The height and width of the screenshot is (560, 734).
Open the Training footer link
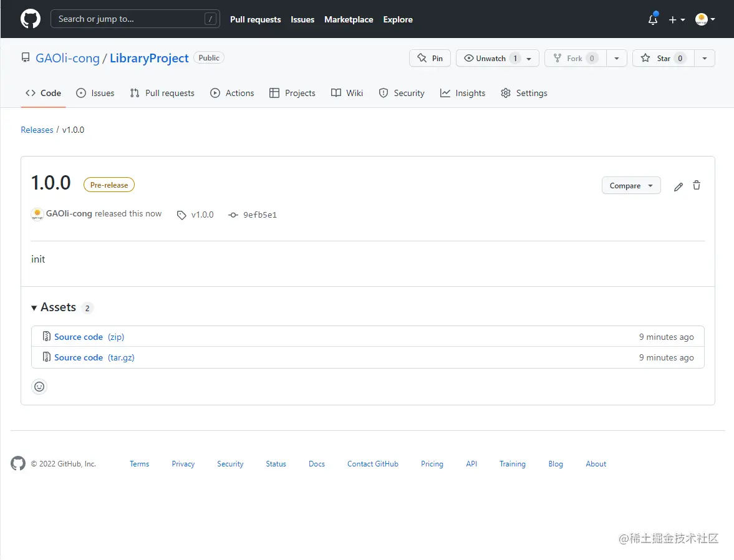point(512,463)
